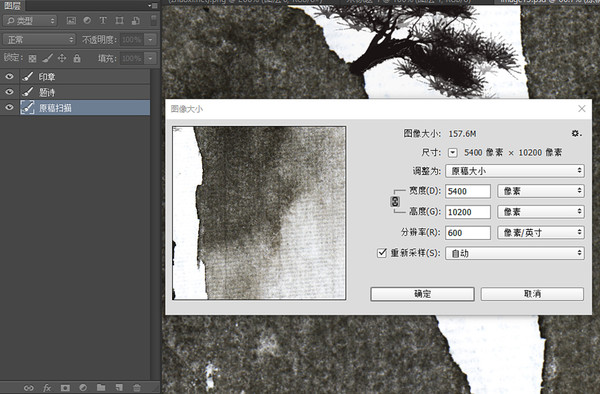Open the layers panel flyout menu
The height and width of the screenshot is (394, 600).
(153, 6)
